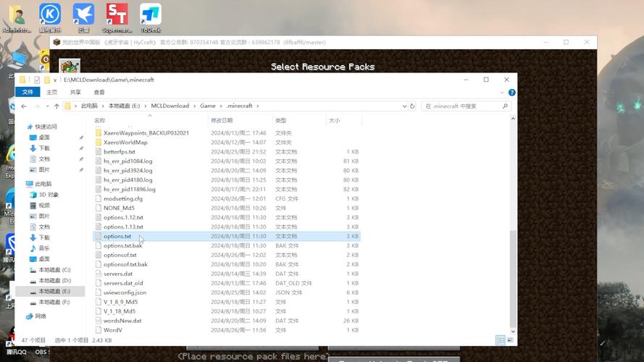Screen dimensions: 644x362
Task: Click the properties icon in quick access toolbar
Action: click(x=37, y=80)
